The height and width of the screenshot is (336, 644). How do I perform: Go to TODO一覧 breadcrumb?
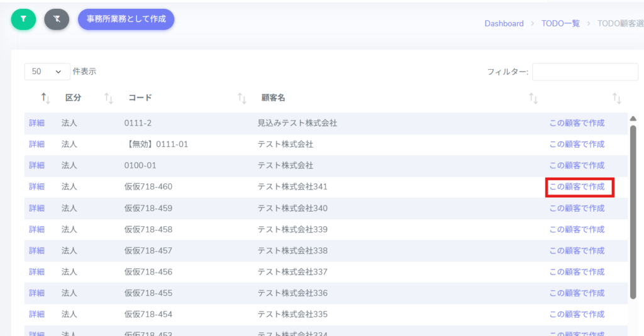click(560, 23)
